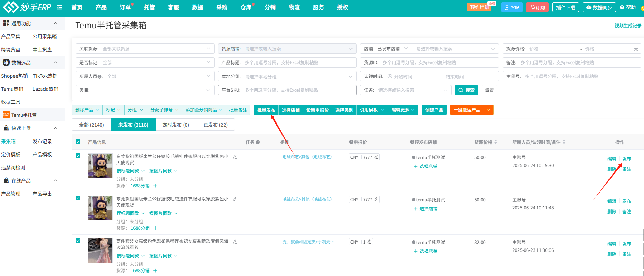The height and width of the screenshot is (276, 644).
Task: Click the 客服 support button in the top right
Action: click(512, 7)
